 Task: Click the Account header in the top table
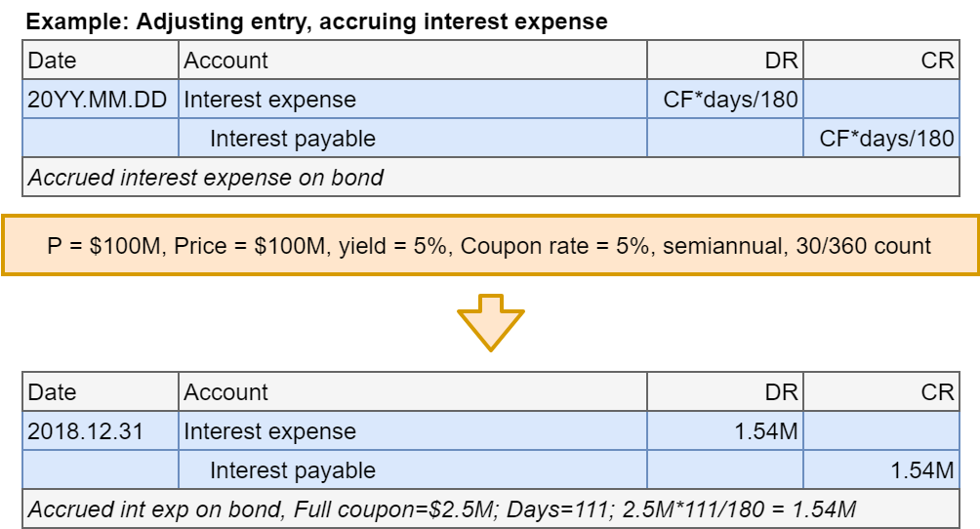tap(226, 61)
